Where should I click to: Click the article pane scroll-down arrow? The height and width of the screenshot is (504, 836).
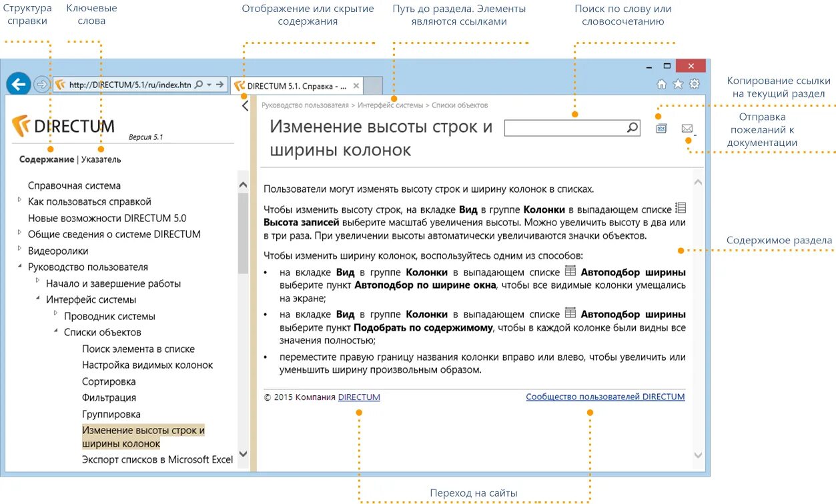click(699, 455)
